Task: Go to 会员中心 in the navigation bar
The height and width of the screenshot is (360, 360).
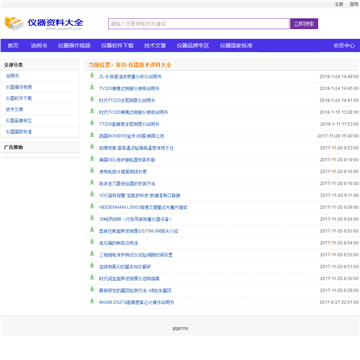Action: pyautogui.click(x=344, y=46)
